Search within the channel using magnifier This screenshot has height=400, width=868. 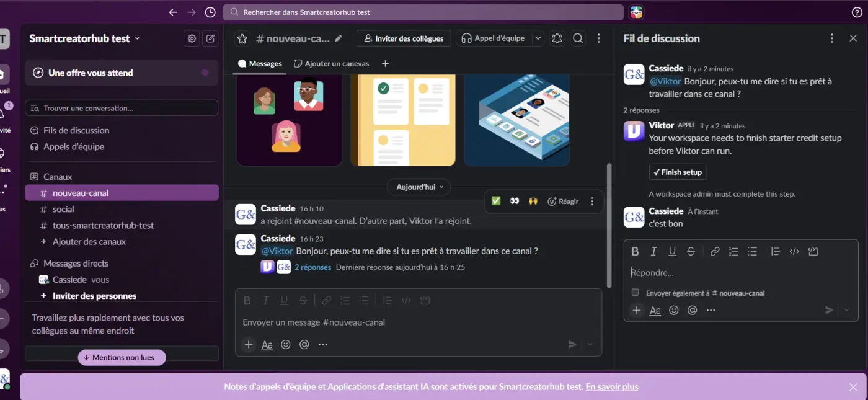pyautogui.click(x=578, y=38)
